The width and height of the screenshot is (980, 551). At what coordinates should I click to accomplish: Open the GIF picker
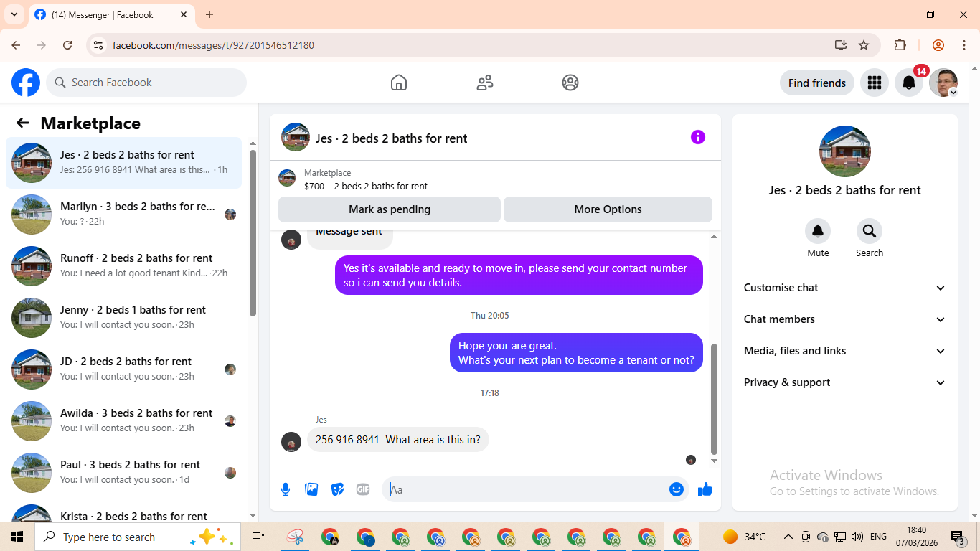[363, 489]
